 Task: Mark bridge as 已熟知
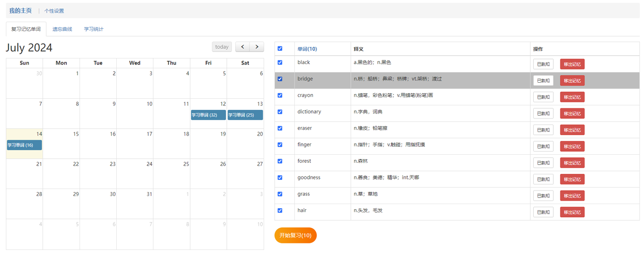[x=543, y=81]
